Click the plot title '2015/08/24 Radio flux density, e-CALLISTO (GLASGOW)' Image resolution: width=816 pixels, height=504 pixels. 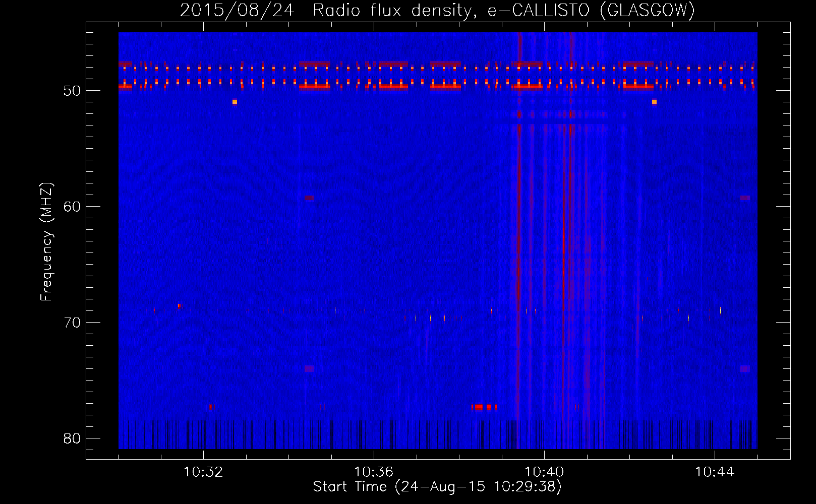pos(437,10)
